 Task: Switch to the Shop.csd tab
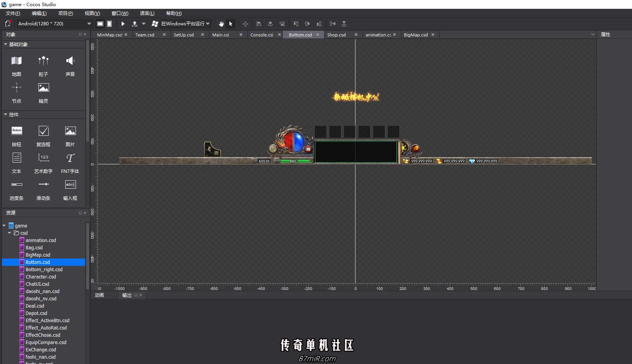[x=337, y=35]
